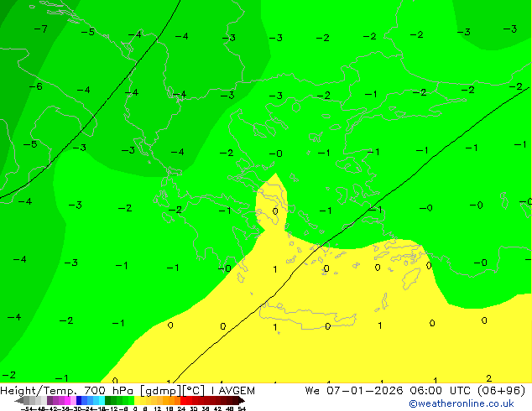
Task: Click the "-7" temperature value on map
Action: 41,29
